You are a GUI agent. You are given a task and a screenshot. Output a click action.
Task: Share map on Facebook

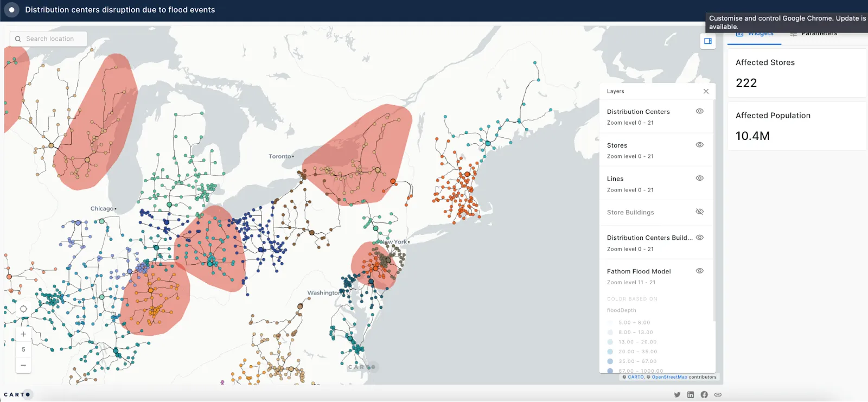click(704, 394)
